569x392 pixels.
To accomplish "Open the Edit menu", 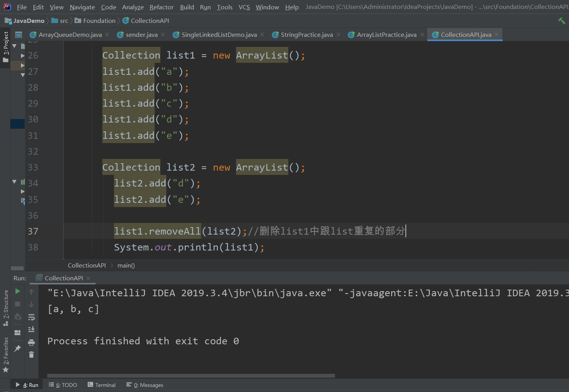I will [x=38, y=7].
